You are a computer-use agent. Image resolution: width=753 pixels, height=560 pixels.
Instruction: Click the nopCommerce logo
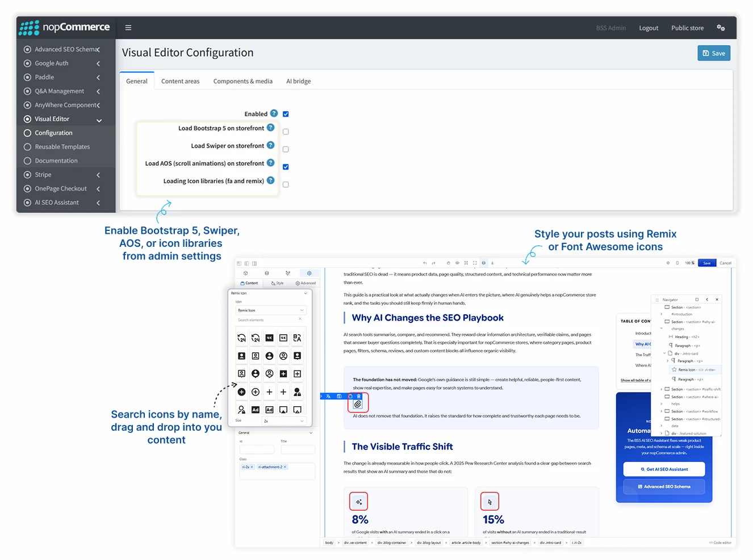pos(64,27)
